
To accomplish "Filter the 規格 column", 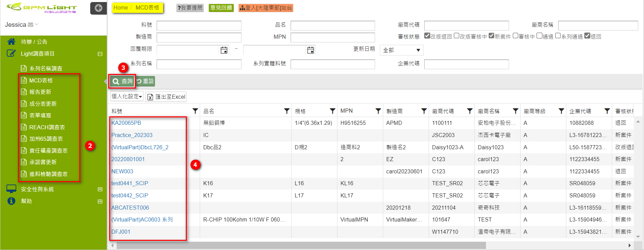I will tap(333, 111).
